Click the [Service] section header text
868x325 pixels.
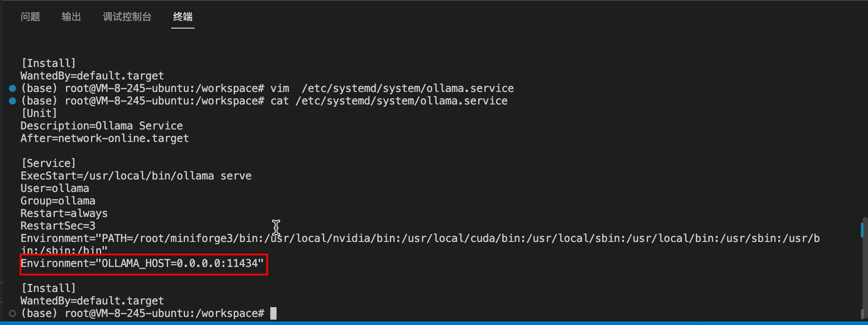pos(49,163)
